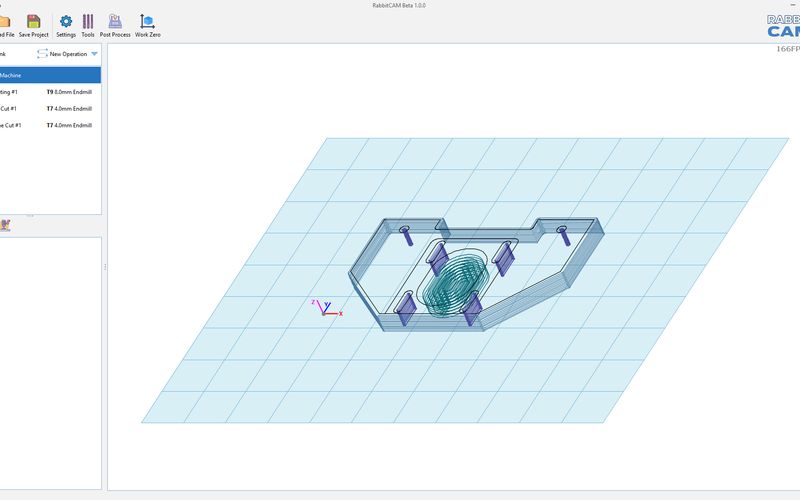Click the Work Zero axis icon

point(148,21)
